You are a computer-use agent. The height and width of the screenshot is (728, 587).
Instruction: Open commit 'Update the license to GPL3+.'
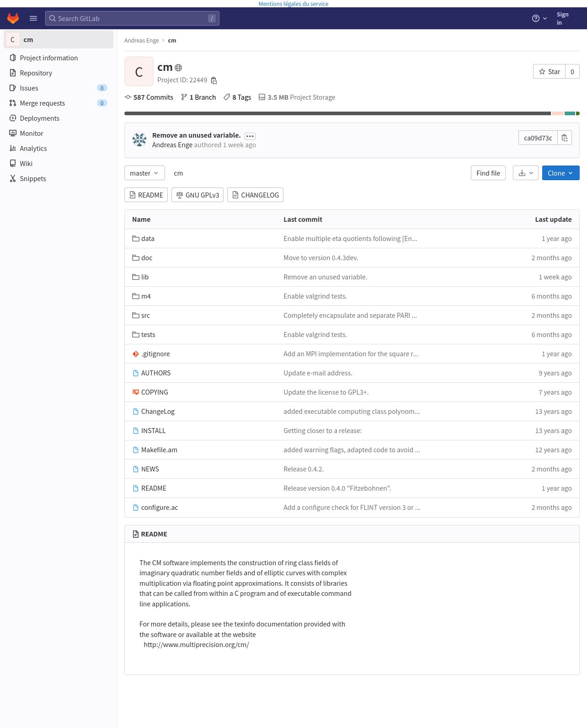pyautogui.click(x=326, y=392)
